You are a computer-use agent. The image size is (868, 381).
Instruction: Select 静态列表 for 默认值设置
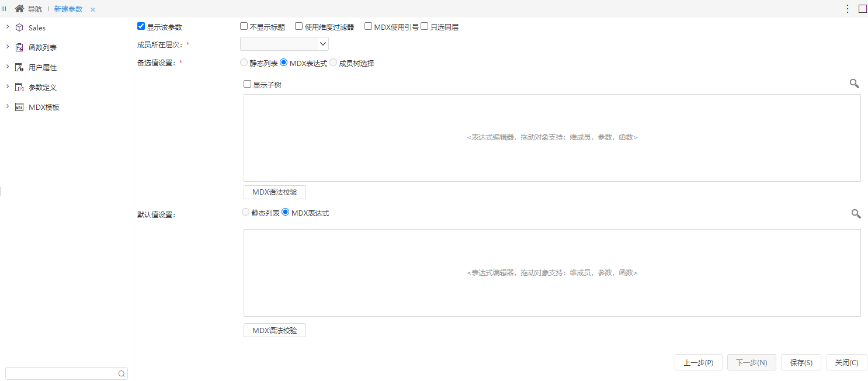coord(245,213)
